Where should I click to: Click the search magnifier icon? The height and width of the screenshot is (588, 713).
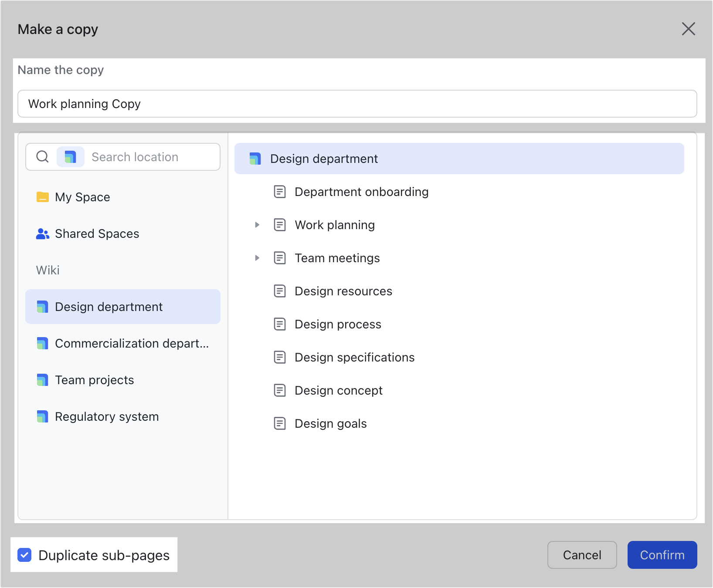[x=42, y=157]
